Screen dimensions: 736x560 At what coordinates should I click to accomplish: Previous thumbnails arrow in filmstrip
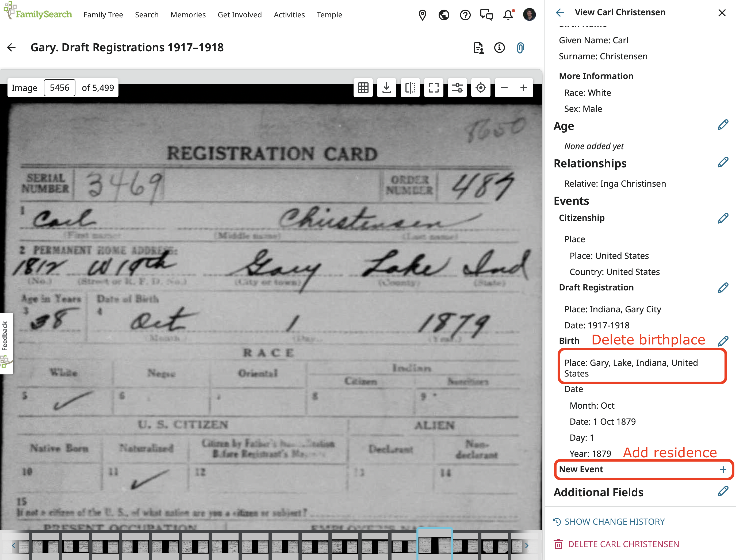click(x=13, y=545)
